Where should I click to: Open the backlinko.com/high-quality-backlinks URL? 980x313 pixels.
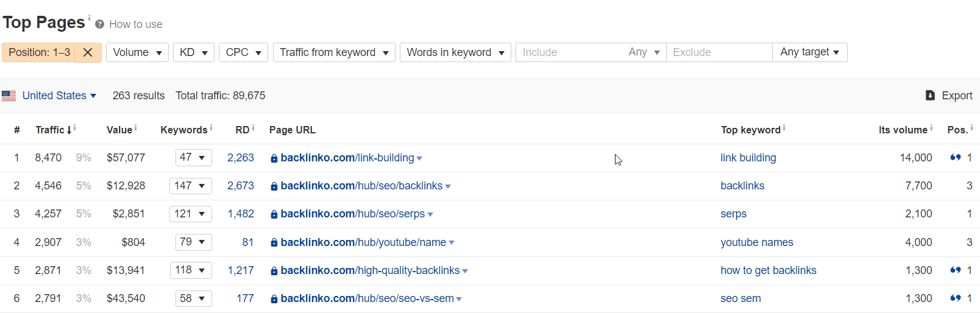(x=370, y=270)
